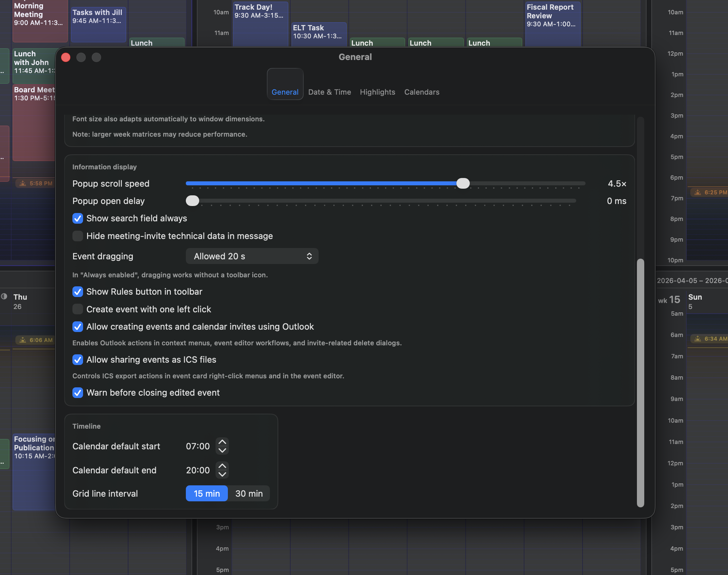728x575 pixels.
Task: Increase Calendar default start with up stepper
Action: click(x=222, y=442)
